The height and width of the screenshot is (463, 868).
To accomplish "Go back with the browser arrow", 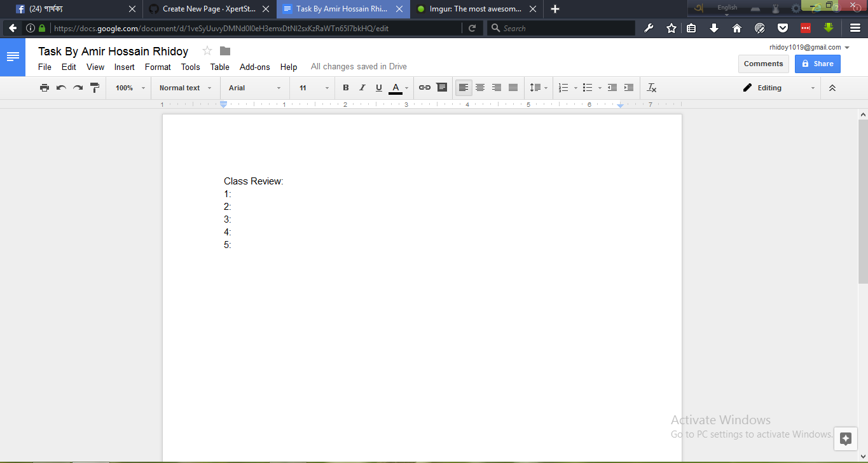I will coord(12,28).
